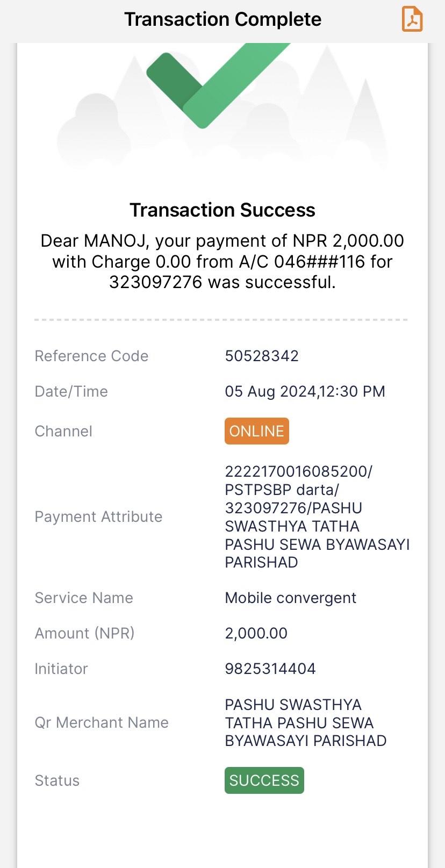Tap the Service Name label
Viewport: 445px width, 868px height.
[x=84, y=598]
